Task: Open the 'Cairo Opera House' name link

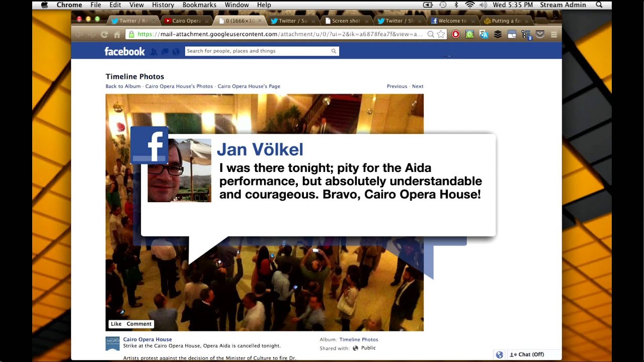Action: coord(147,339)
